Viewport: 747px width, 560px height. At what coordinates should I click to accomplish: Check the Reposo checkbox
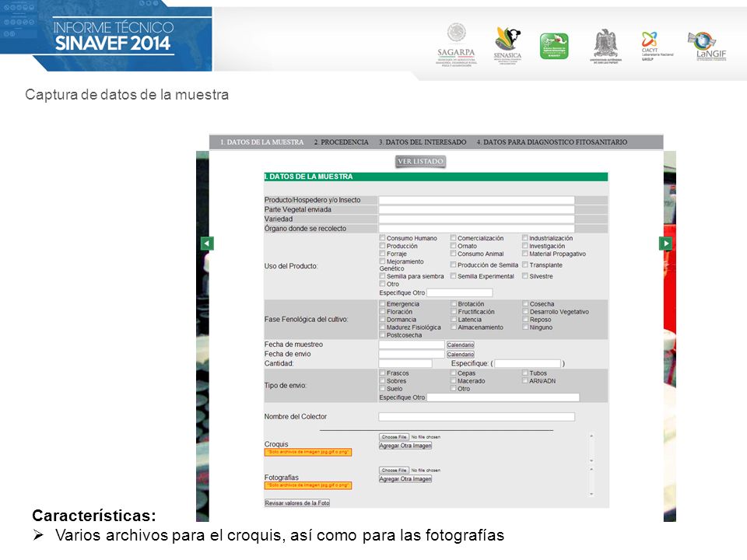(525, 319)
